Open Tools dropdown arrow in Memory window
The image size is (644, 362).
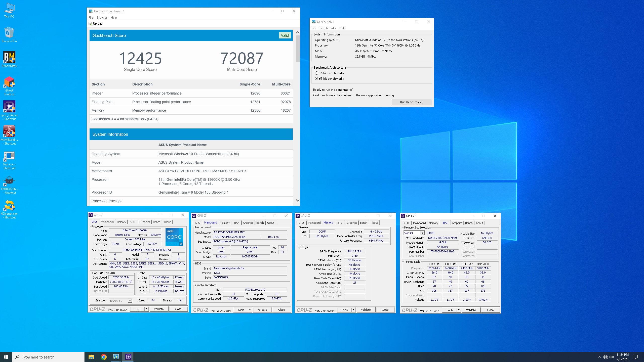[x=353, y=310]
